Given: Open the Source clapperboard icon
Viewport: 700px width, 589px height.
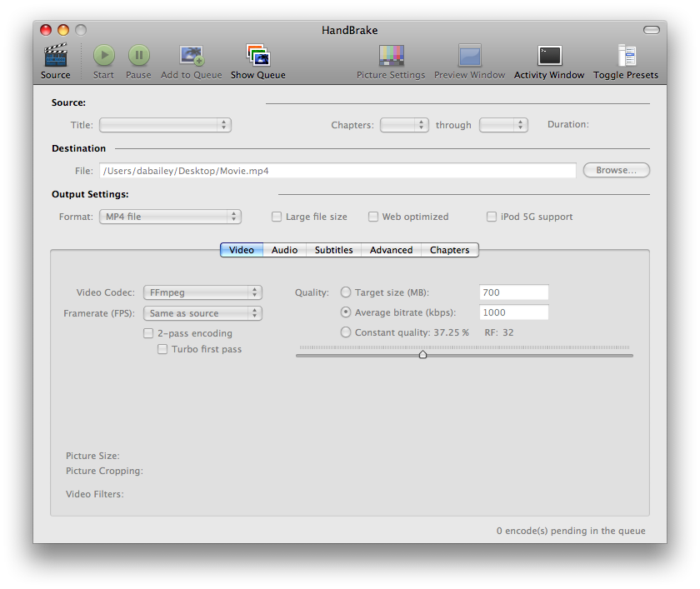Looking at the screenshot, I should pos(56,55).
